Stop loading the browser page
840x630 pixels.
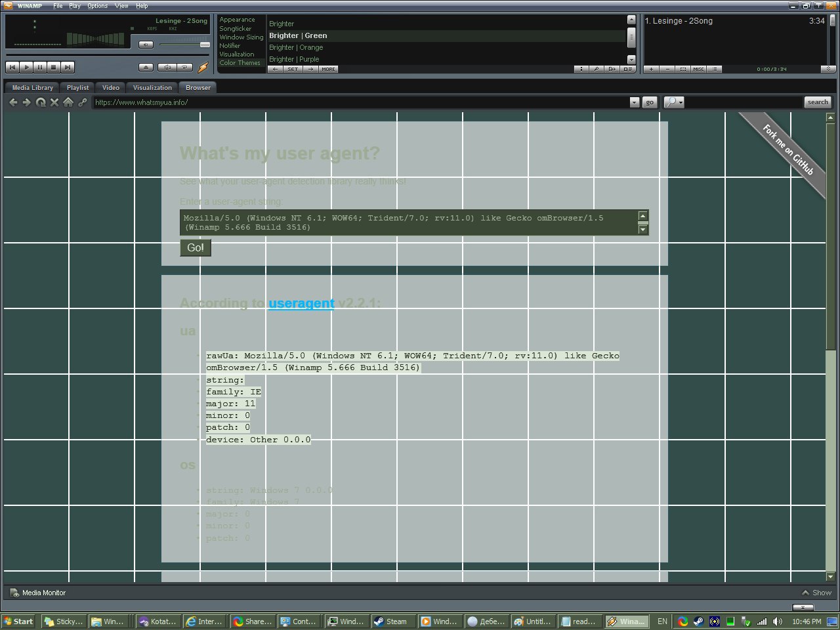pyautogui.click(x=54, y=102)
